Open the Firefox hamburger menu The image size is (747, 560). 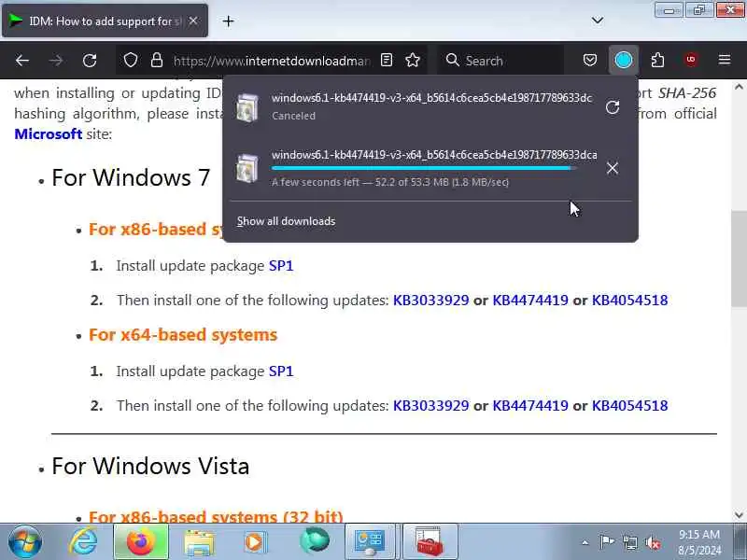click(x=725, y=60)
